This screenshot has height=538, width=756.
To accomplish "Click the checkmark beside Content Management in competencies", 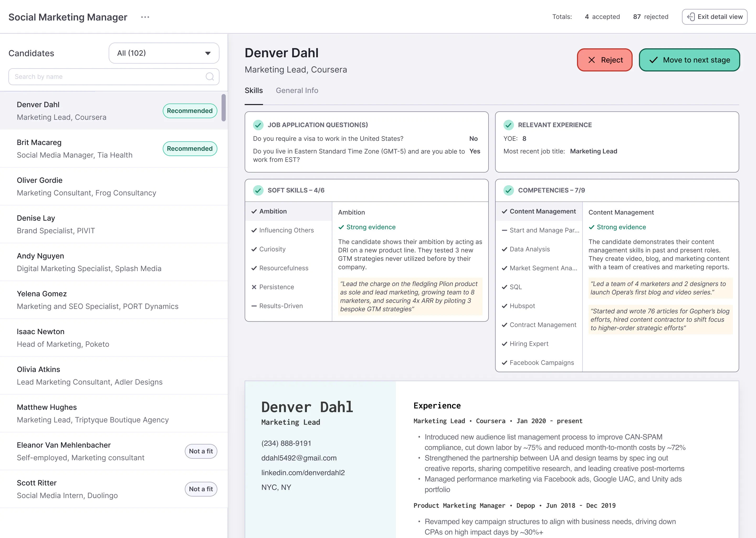I will click(505, 211).
